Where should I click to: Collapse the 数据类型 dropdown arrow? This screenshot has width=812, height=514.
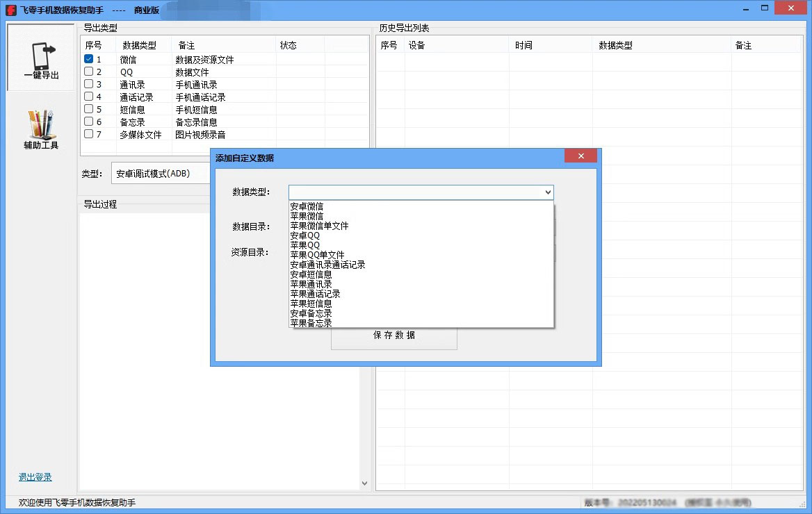point(548,192)
